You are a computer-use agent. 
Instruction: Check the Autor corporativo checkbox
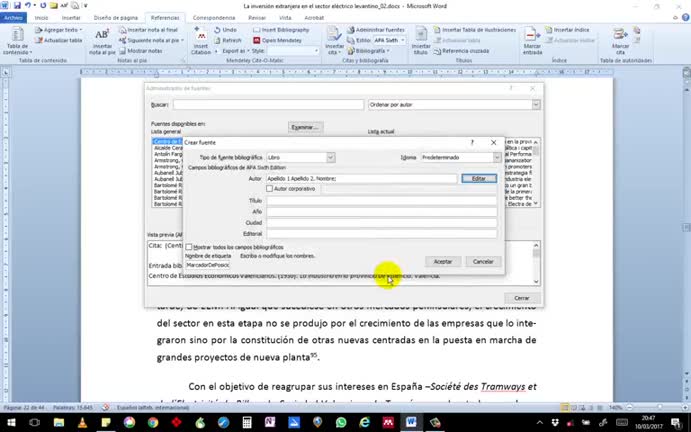click(x=269, y=189)
